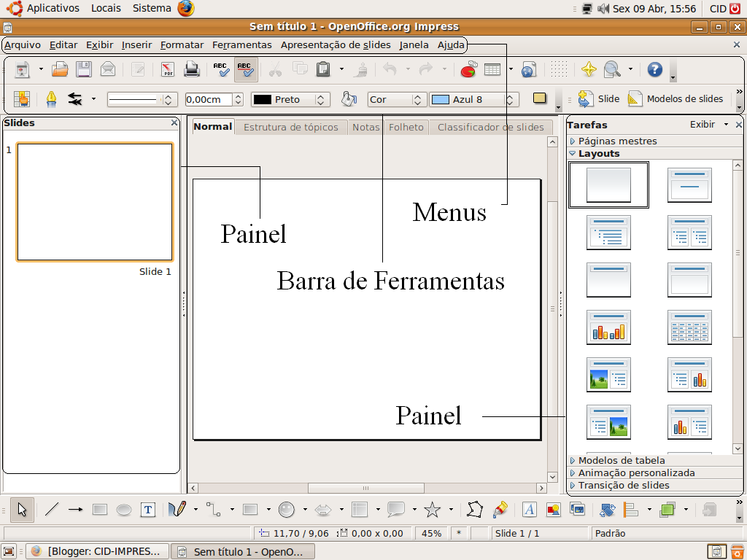Select the Rectangle drawing tool
The image size is (747, 560).
click(99, 510)
